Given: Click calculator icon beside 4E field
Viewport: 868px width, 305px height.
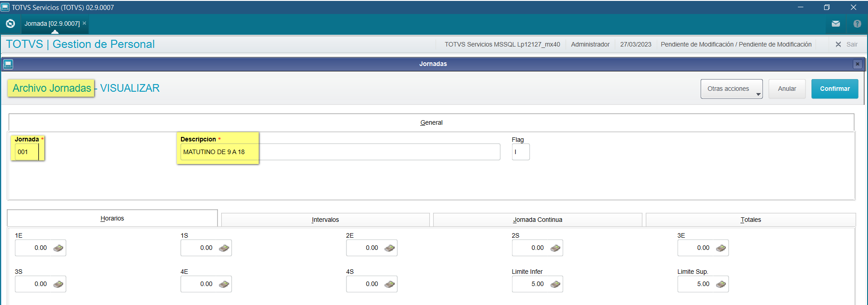Looking at the screenshot, I should (x=224, y=284).
